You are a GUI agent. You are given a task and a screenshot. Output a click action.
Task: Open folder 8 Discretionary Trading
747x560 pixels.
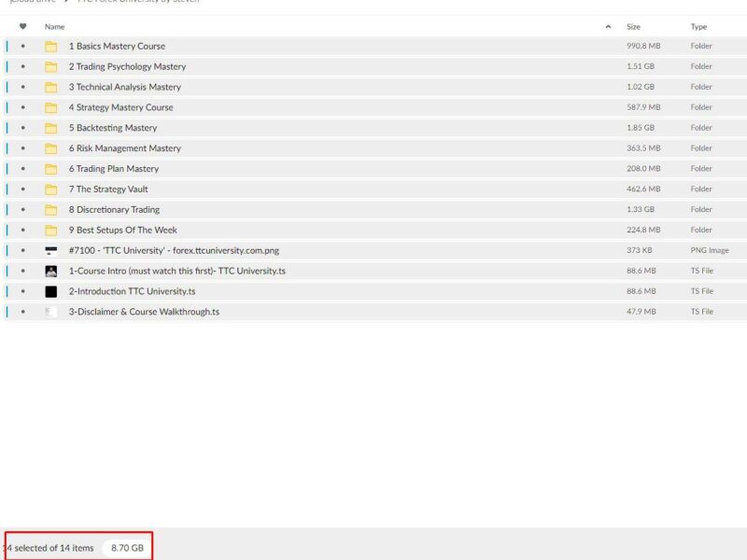coord(114,210)
